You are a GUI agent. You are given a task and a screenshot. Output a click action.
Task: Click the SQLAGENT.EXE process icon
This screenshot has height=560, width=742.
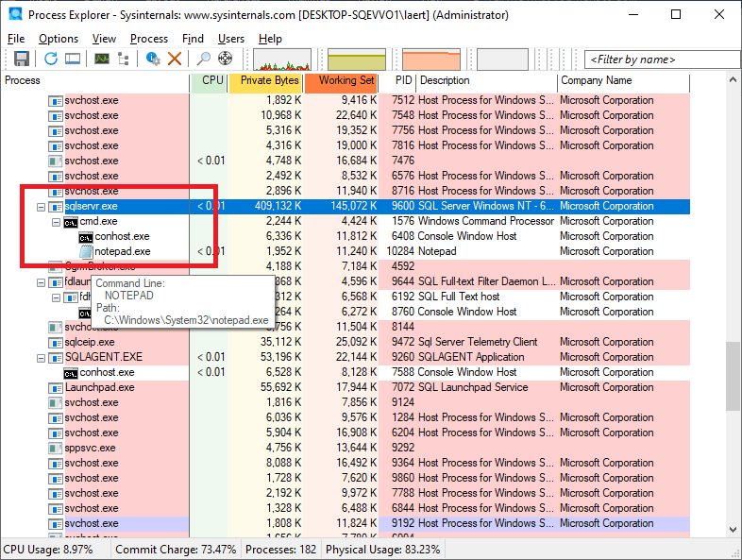coord(56,357)
